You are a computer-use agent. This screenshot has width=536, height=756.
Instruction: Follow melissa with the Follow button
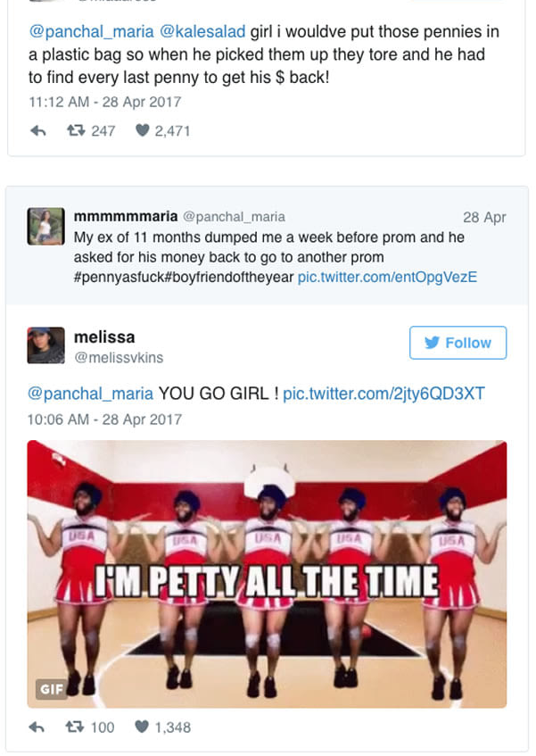click(458, 343)
